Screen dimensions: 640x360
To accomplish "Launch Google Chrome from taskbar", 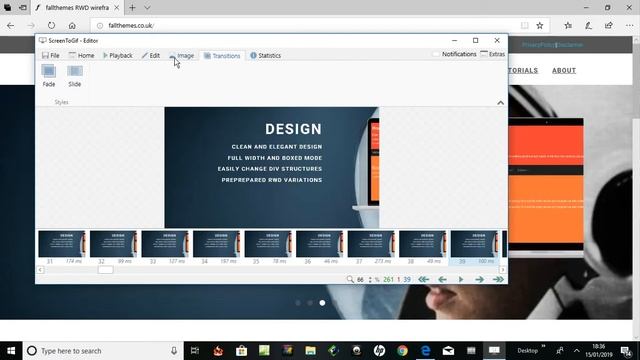I will coord(402,351).
